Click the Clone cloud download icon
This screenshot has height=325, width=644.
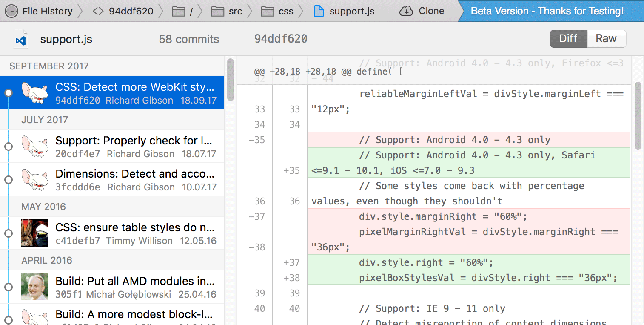[407, 11]
